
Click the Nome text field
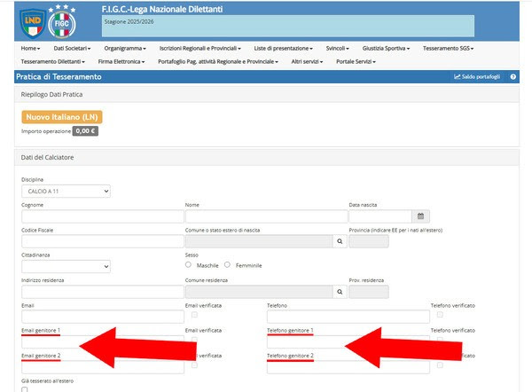[264, 216]
